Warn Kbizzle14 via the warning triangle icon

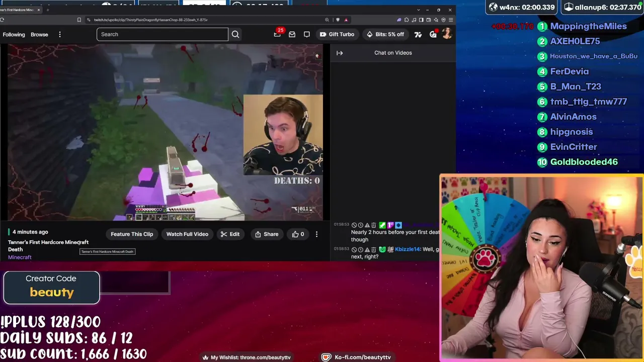(367, 249)
